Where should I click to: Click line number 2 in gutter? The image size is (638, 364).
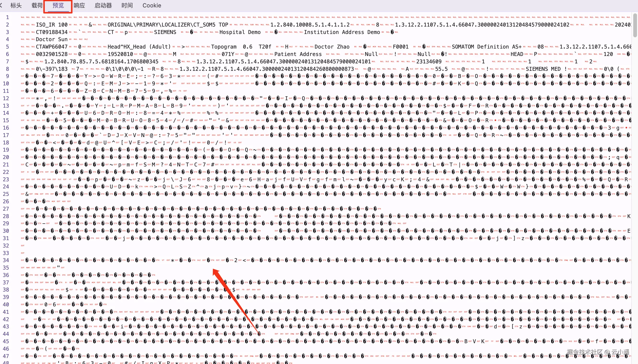click(7, 25)
